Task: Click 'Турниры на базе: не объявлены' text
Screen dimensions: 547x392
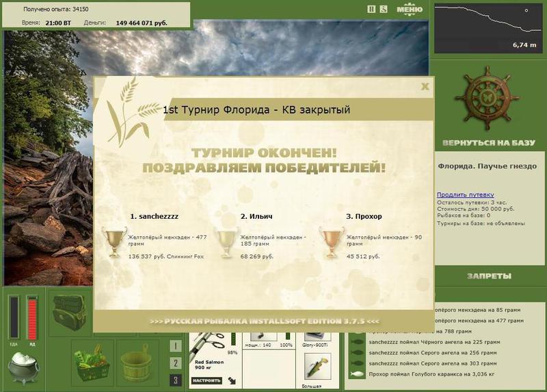Action: [481, 224]
